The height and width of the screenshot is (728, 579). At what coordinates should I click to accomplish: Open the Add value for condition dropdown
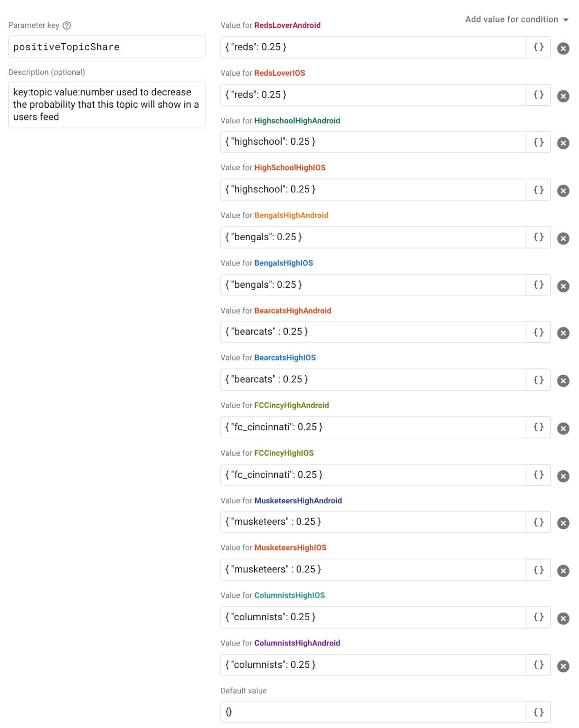click(x=515, y=19)
